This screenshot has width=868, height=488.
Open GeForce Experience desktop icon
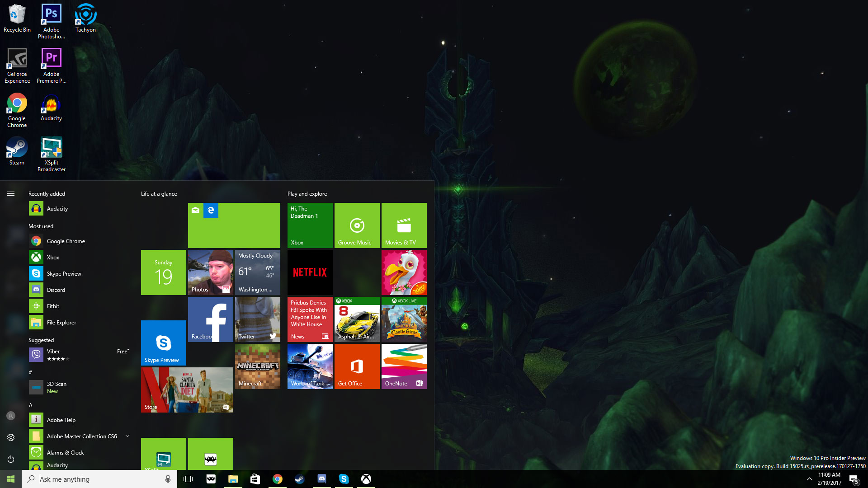click(x=17, y=66)
